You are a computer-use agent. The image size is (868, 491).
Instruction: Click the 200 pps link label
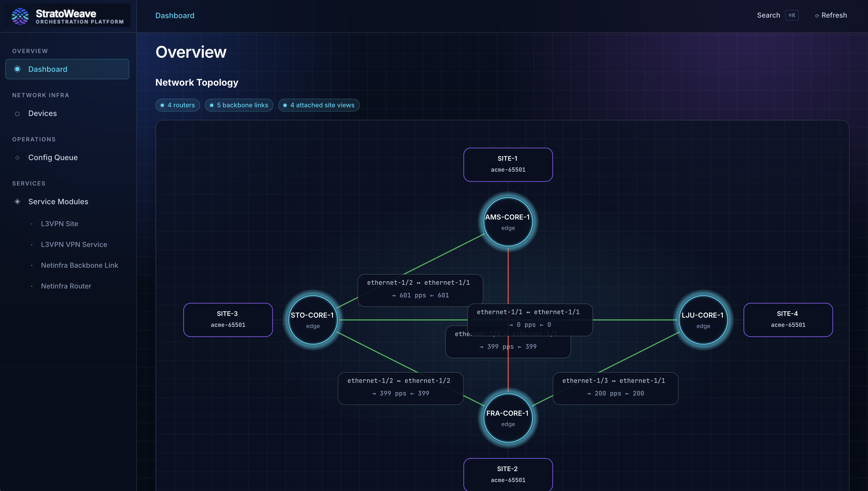pyautogui.click(x=615, y=389)
